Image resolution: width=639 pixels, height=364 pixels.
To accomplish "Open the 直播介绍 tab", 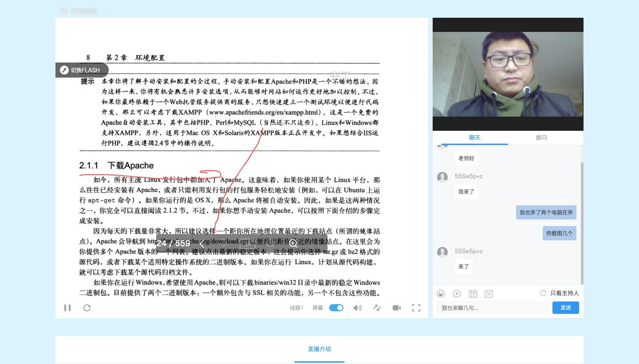I will (319, 349).
